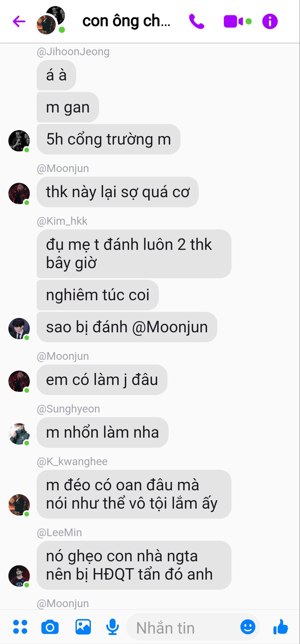Open the camera from the bottom bar

pyautogui.click(x=50, y=627)
